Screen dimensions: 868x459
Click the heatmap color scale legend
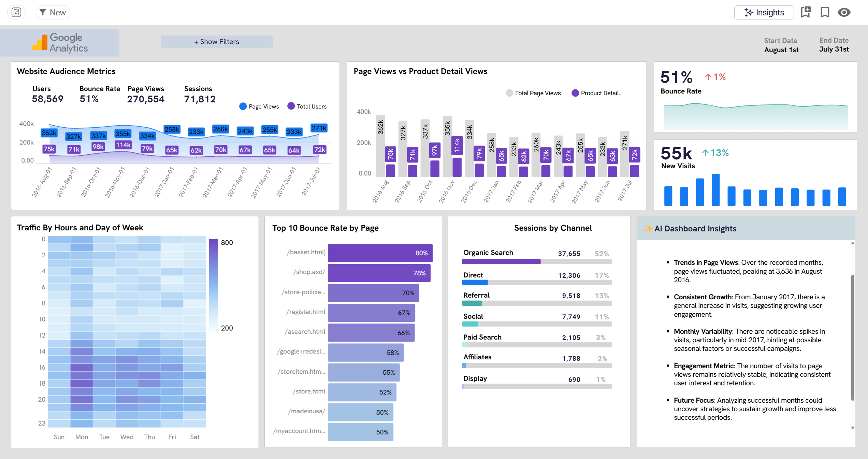tap(214, 285)
